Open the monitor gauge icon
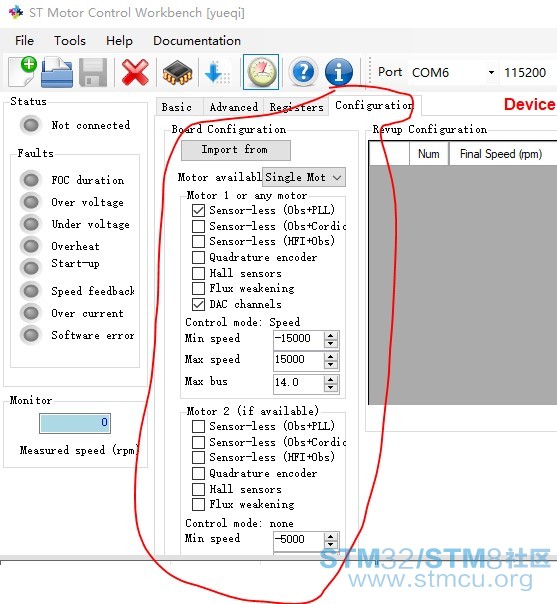 pos(261,72)
